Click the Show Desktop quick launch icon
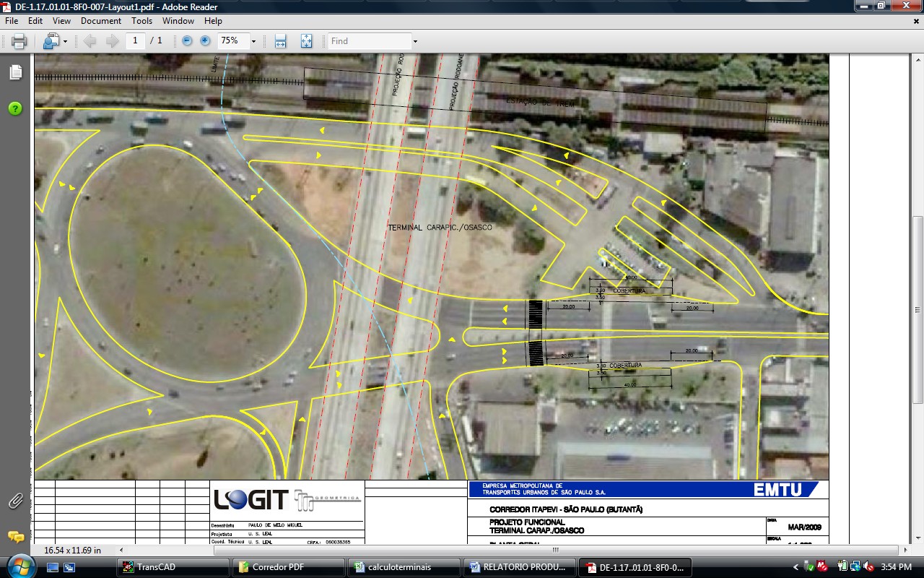 53,567
